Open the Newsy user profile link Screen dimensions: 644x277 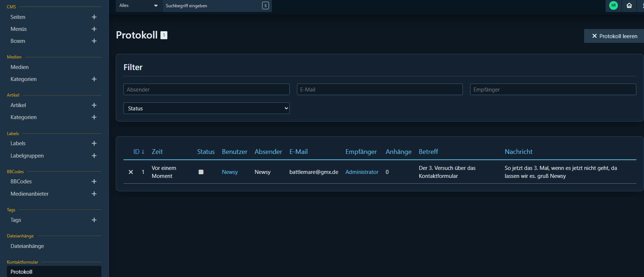click(x=230, y=172)
